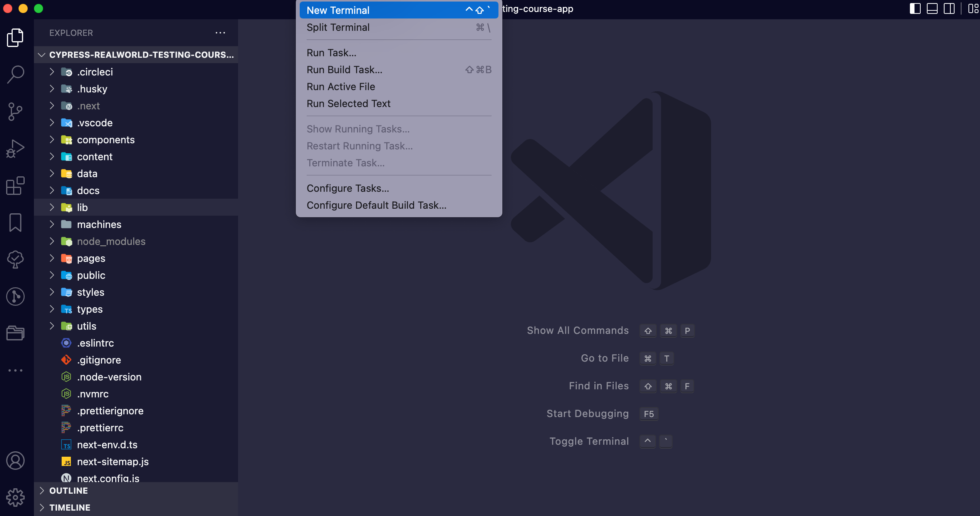Toggle bottom panel layout button

[x=932, y=8]
